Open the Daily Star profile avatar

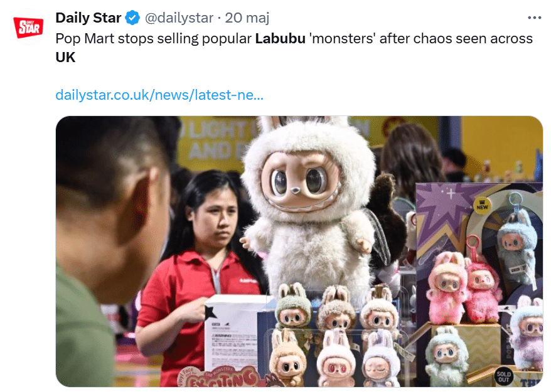click(28, 28)
